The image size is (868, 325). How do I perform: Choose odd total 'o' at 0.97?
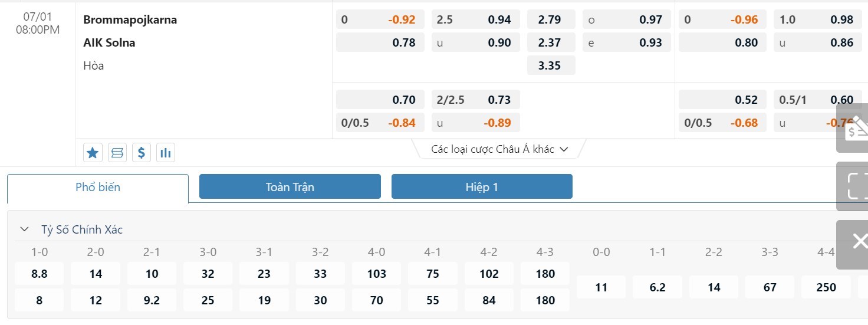pyautogui.click(x=626, y=19)
